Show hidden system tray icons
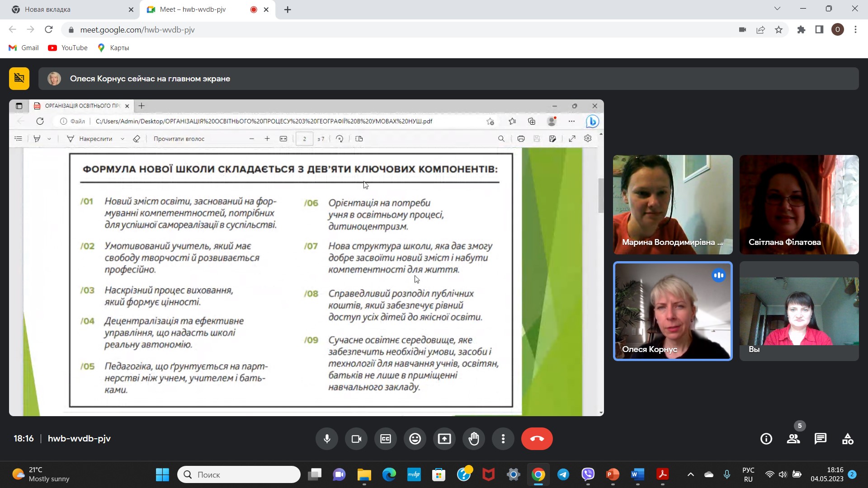The image size is (868, 488). click(x=690, y=474)
